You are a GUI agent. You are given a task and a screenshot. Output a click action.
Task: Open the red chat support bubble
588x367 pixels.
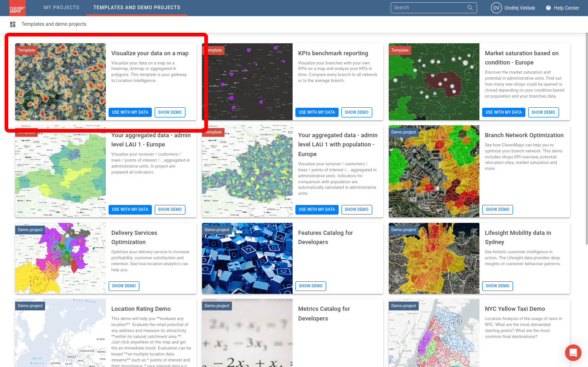(573, 353)
